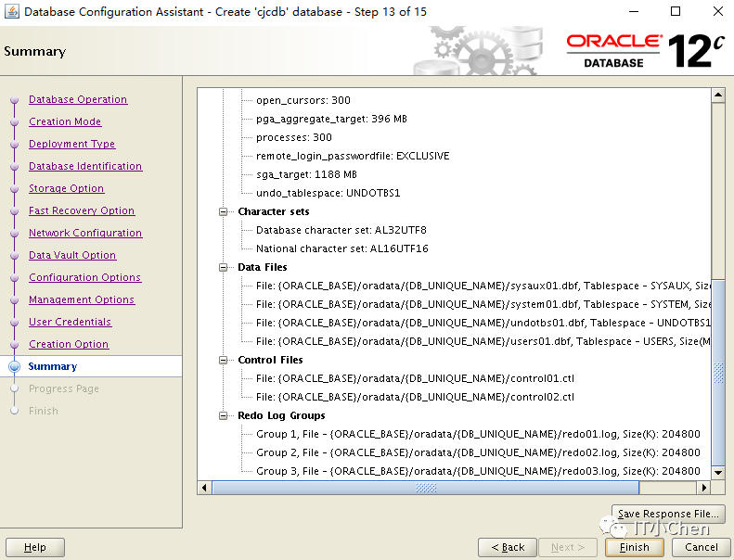Screen dimensions: 734x560
Task: Collapse the Character sets tree node
Action: [224, 212]
